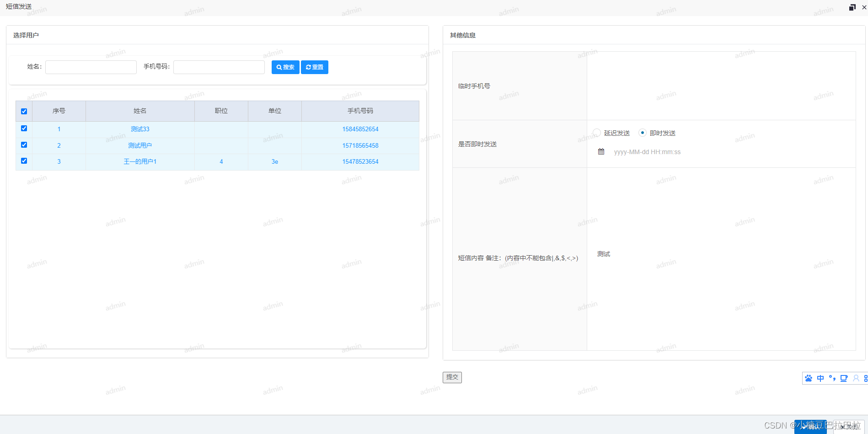The width and height of the screenshot is (868, 434).
Task: Focus the 手机号码 search input field
Action: tap(219, 67)
